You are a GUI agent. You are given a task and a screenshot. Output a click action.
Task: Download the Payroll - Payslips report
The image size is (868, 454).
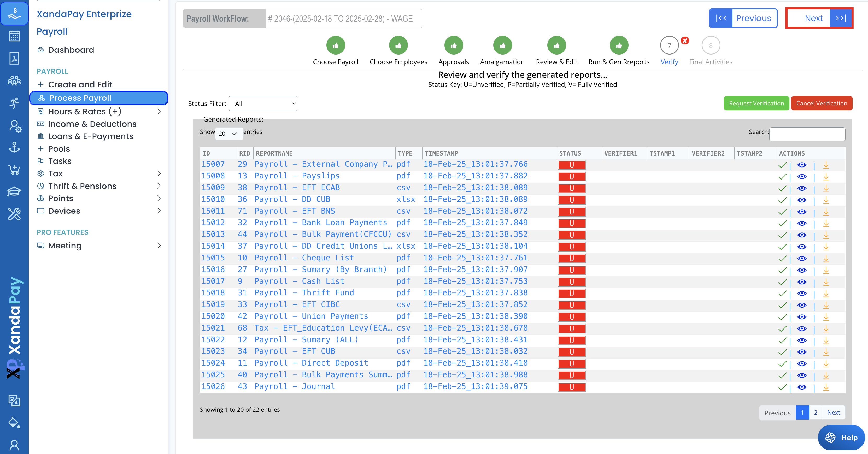826,176
